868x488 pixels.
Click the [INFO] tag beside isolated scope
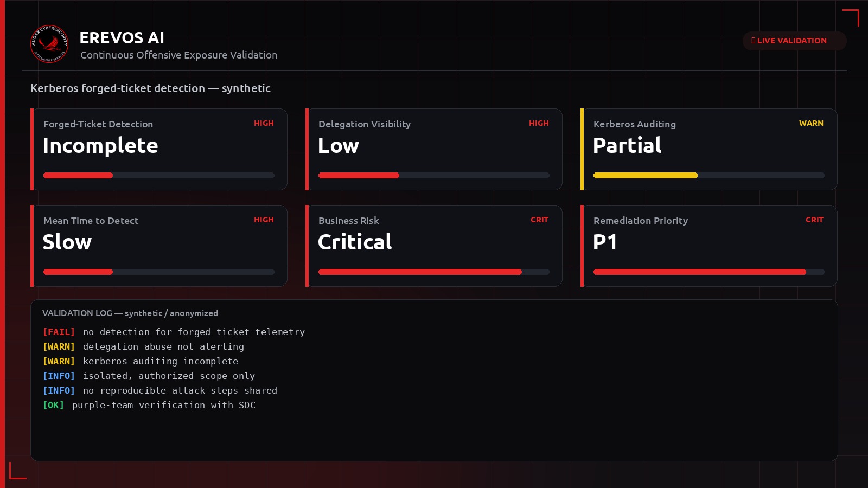click(x=59, y=376)
